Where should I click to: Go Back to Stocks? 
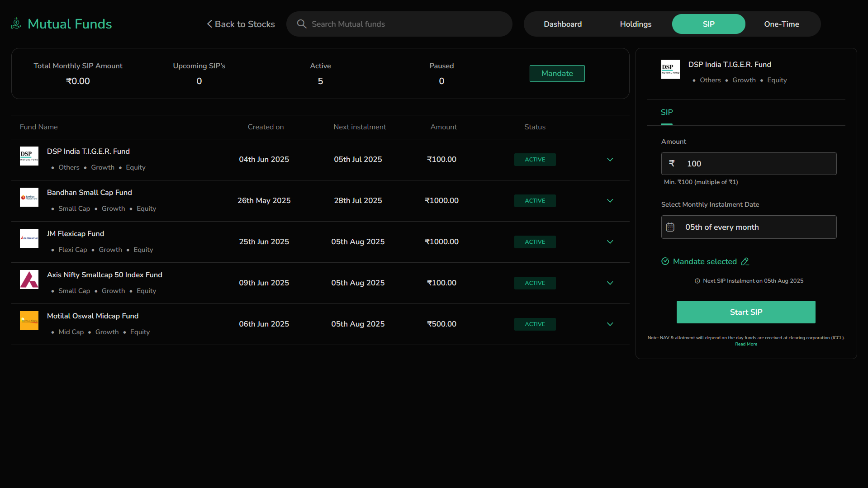(241, 24)
